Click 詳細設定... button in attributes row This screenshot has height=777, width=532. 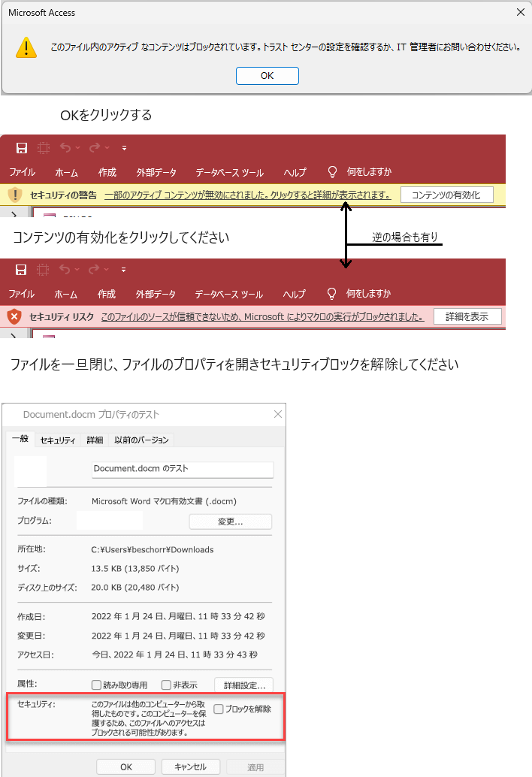pos(244,685)
